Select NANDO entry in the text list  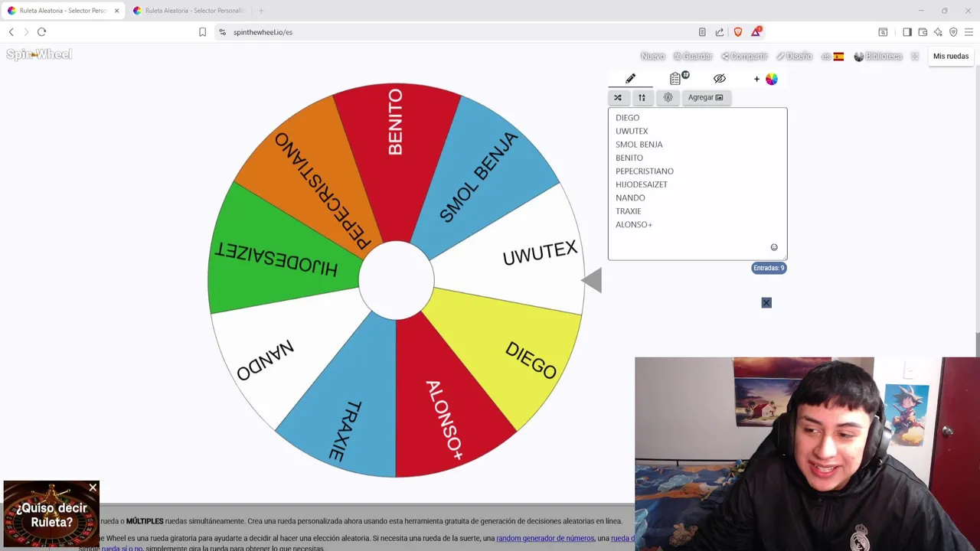[630, 198]
